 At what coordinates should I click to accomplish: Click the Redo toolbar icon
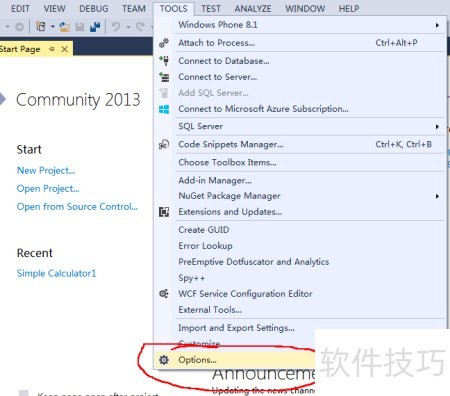140,26
